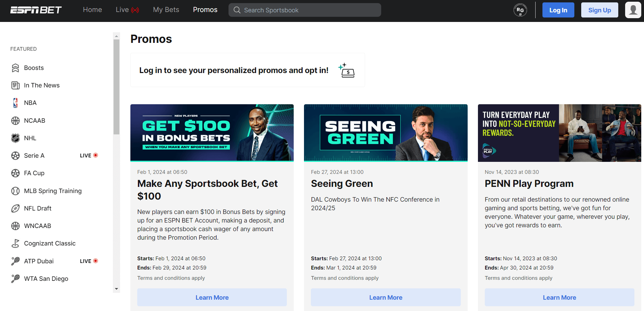
Task: Open NHL sidebar link
Action: 30,138
